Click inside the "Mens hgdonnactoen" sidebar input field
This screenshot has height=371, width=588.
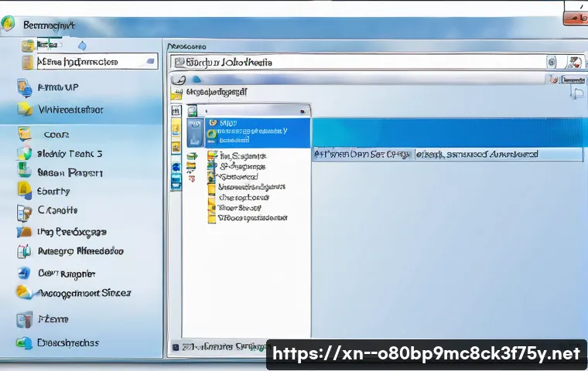[x=97, y=62]
